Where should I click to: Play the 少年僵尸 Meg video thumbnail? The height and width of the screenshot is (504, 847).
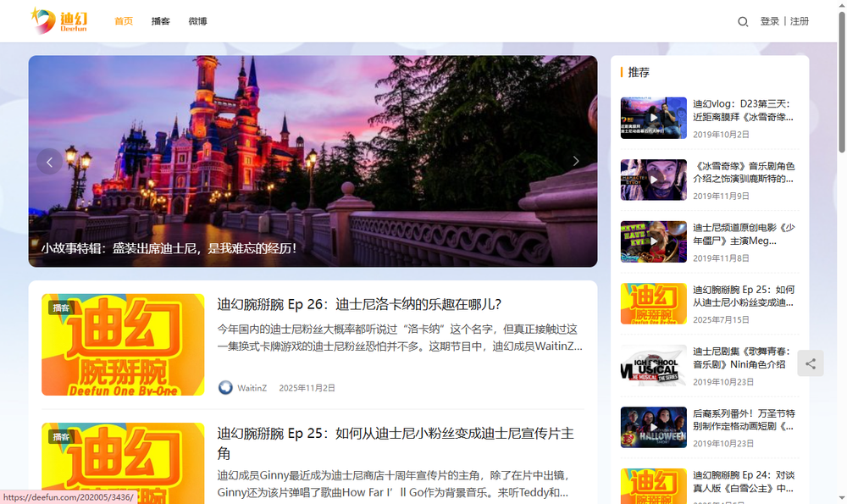[653, 241]
